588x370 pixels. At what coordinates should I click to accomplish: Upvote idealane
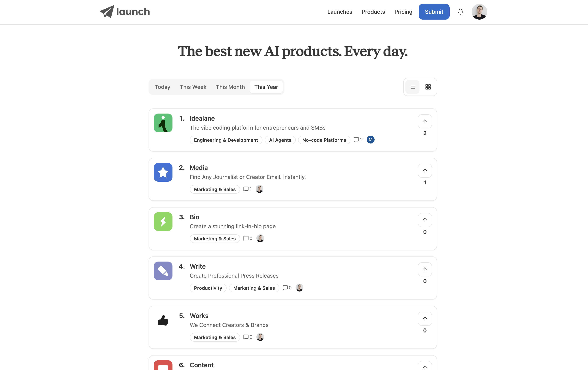(425, 121)
